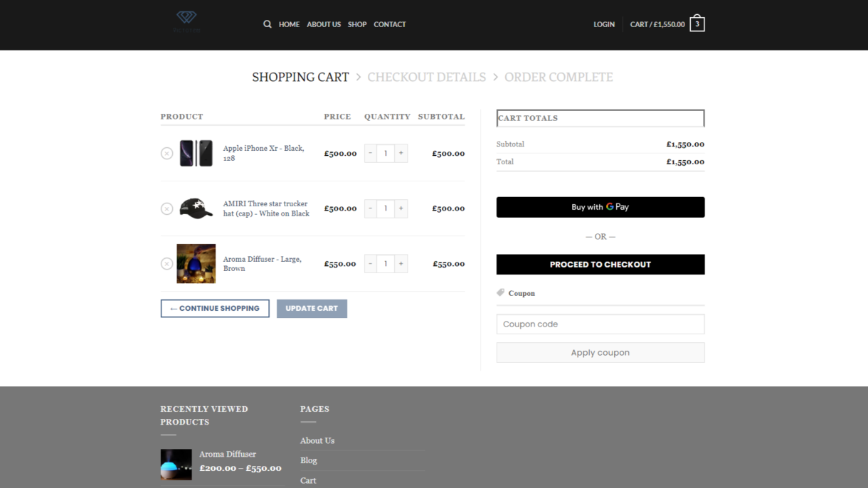The width and height of the screenshot is (868, 488).
Task: Decrease quantity of AMIRI trucker hat
Action: [371, 208]
